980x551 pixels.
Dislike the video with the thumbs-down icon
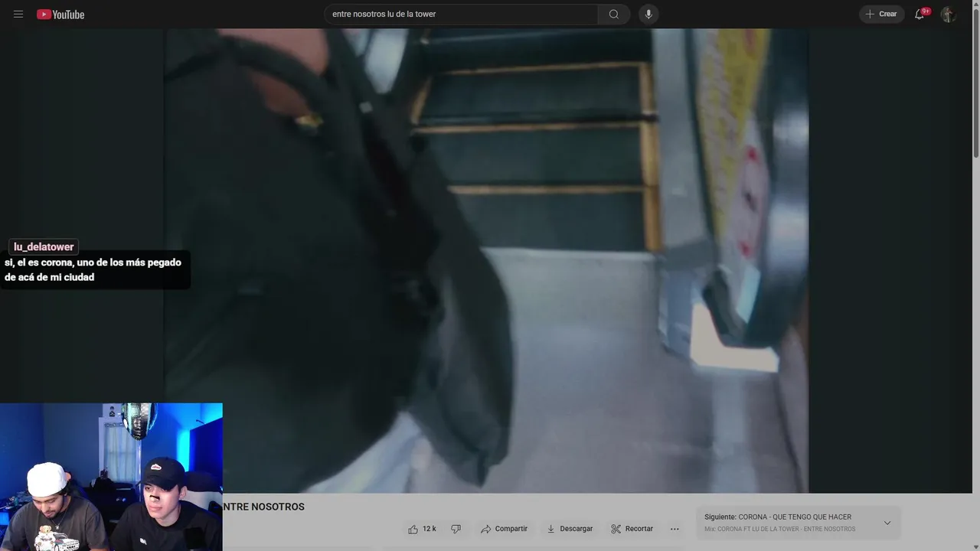click(456, 529)
